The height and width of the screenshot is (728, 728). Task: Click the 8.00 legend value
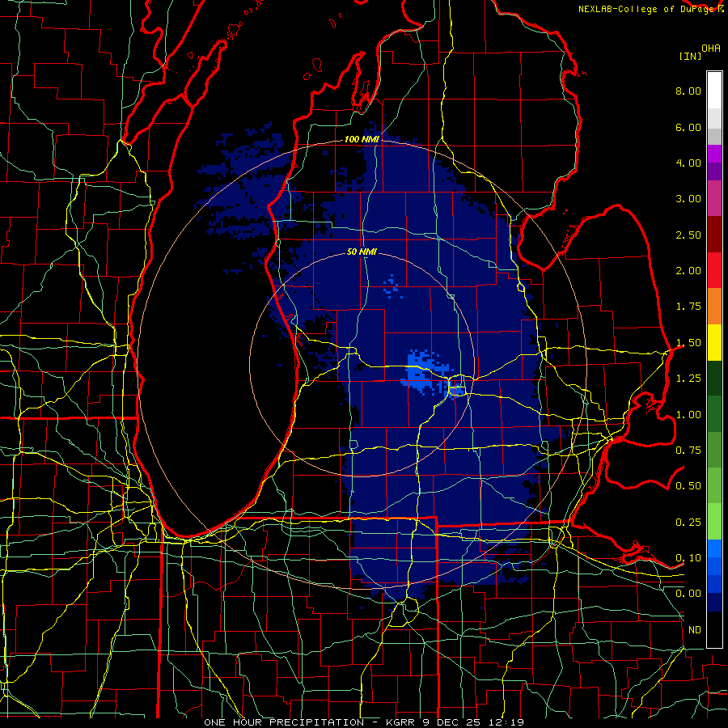point(688,91)
